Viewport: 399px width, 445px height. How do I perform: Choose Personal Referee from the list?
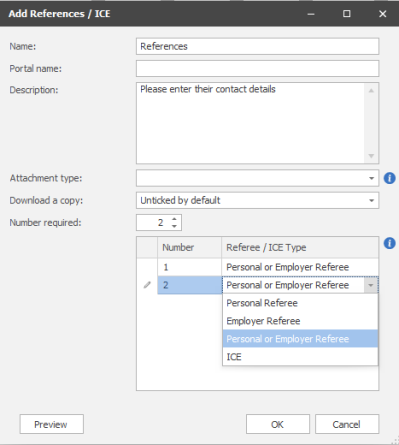tap(300, 303)
